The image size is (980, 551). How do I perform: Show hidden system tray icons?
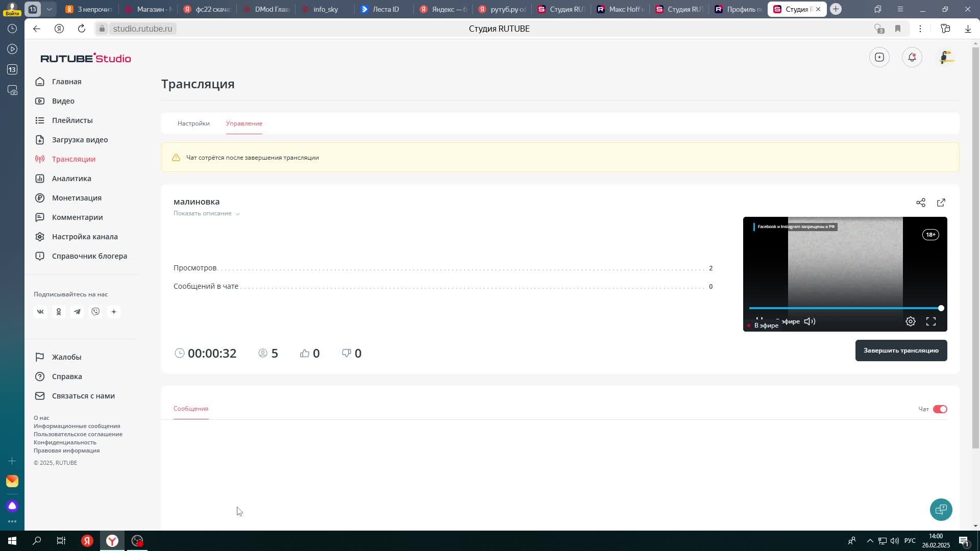pyautogui.click(x=870, y=541)
